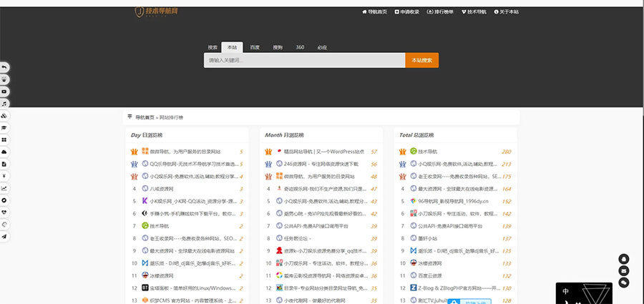Click the cloud icon in left sidebar
Screen dimensions: 644x304
tap(4, 152)
